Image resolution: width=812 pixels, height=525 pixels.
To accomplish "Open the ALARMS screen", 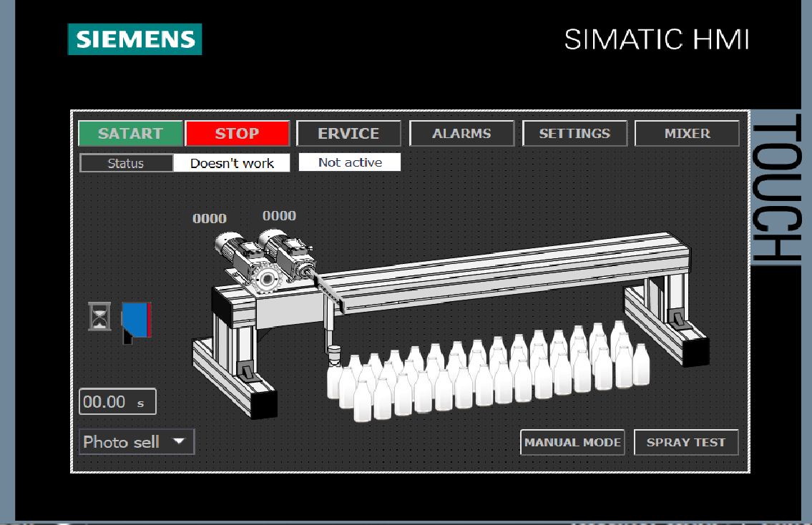I will (461, 133).
